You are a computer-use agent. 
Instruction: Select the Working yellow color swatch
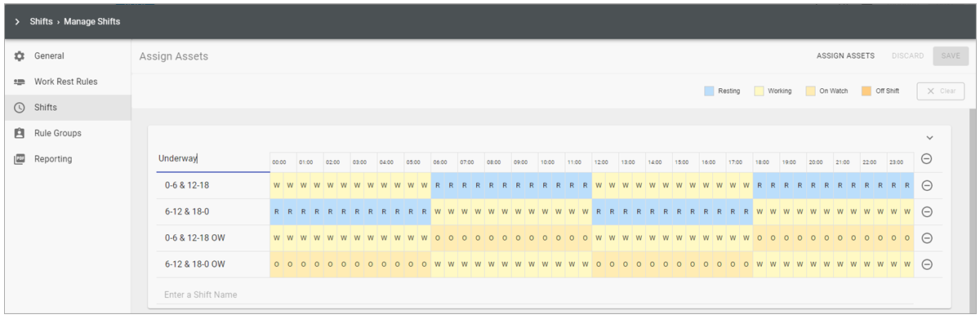758,91
